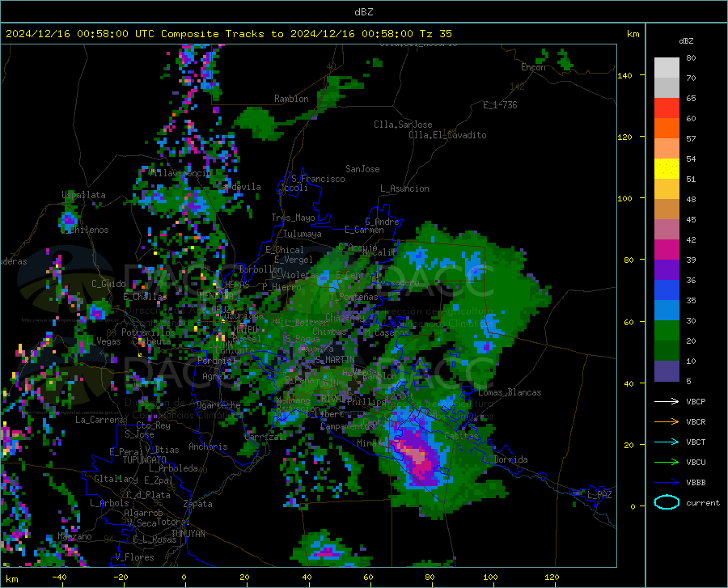Click the Potrerillos label
728x588 pixels.
[148, 332]
